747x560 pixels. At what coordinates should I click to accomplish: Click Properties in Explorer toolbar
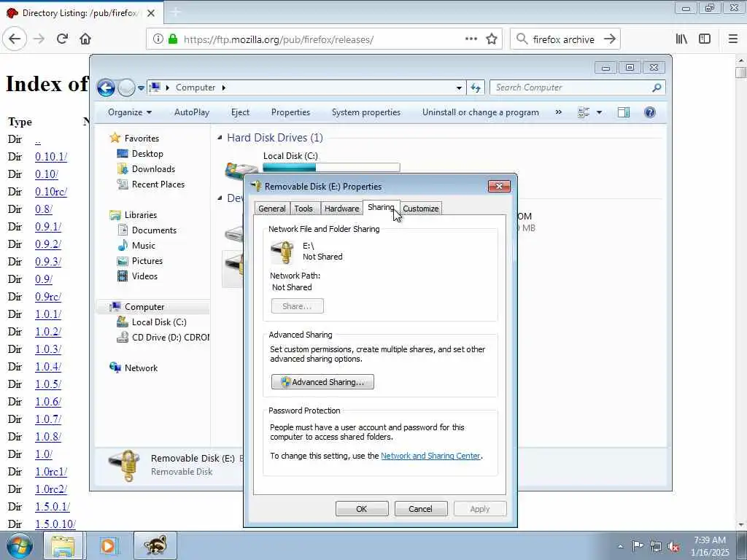(290, 112)
